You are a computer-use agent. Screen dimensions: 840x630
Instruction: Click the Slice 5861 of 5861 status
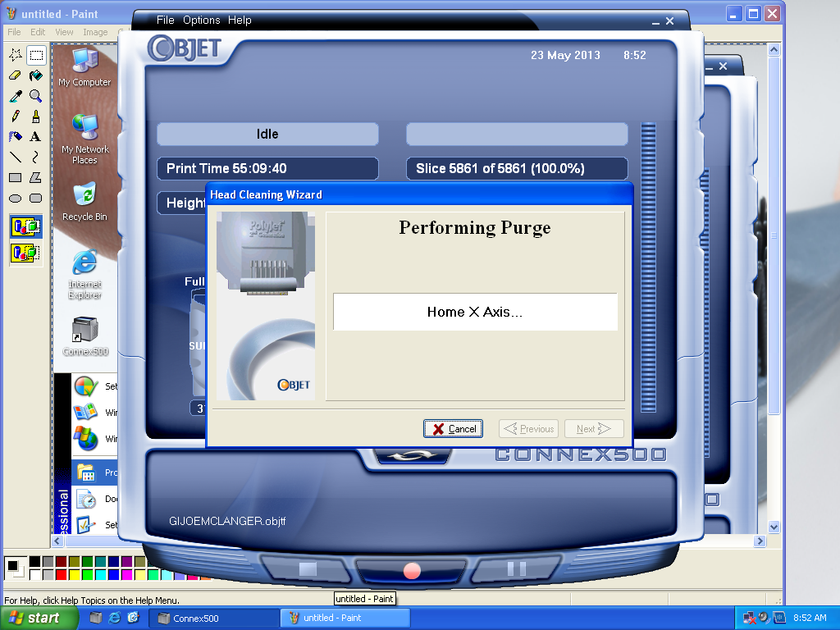point(517,168)
